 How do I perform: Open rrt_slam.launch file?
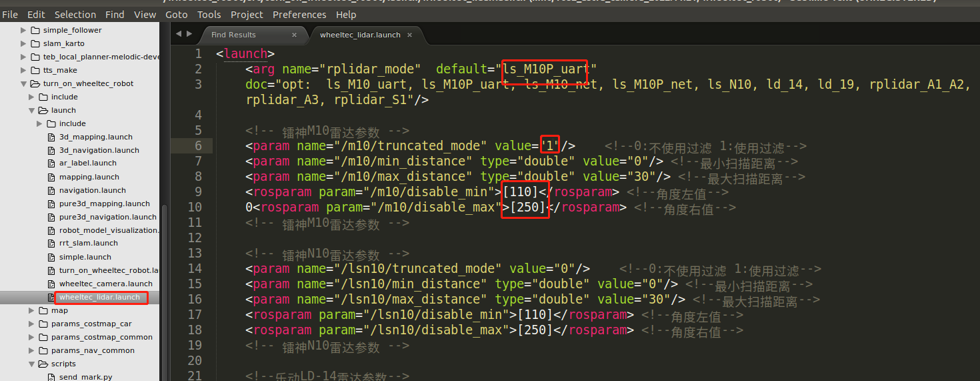coord(89,243)
